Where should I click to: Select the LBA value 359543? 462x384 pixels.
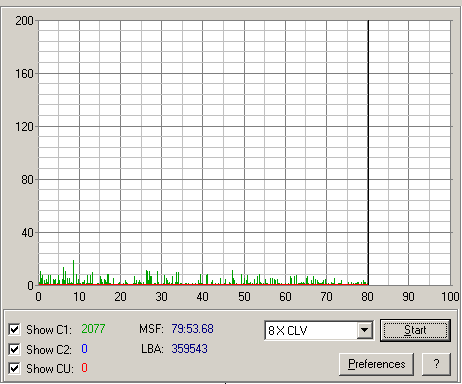(x=189, y=349)
